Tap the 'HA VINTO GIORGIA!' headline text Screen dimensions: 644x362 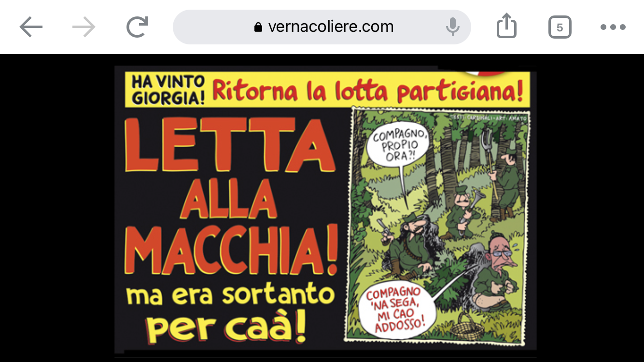tap(168, 90)
